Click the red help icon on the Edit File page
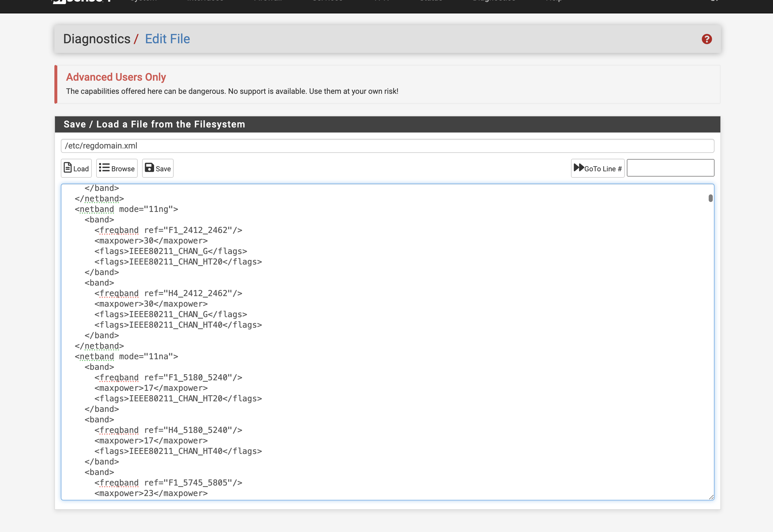773x532 pixels. pos(707,39)
